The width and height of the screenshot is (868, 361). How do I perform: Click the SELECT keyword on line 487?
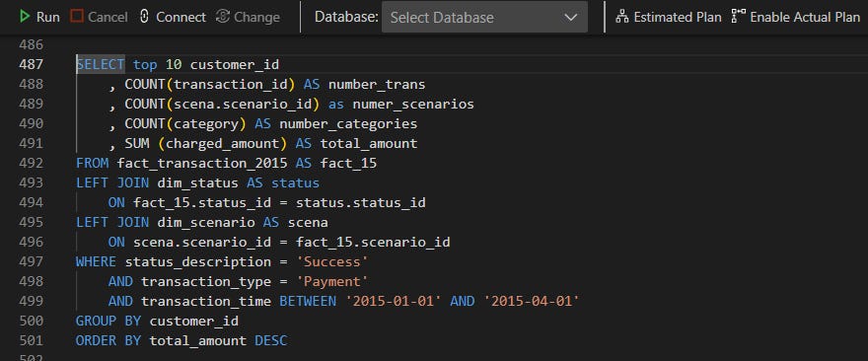click(101, 65)
